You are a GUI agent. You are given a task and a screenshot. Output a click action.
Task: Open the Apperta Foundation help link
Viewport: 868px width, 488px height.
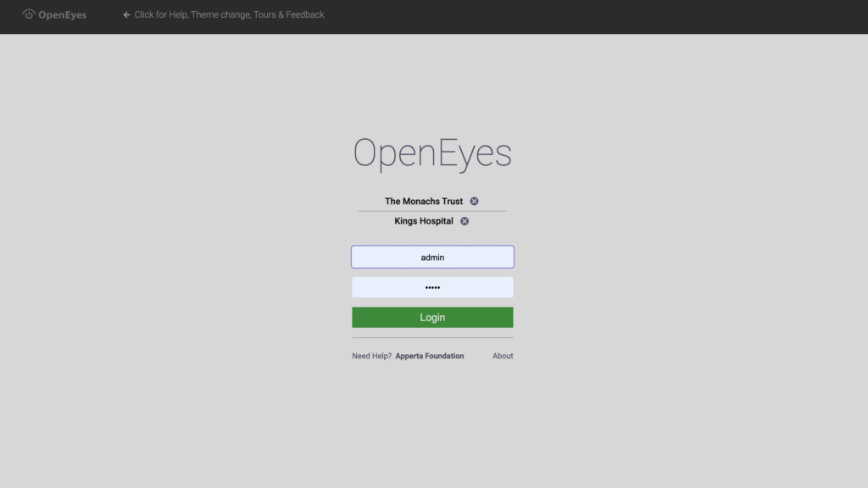point(430,356)
